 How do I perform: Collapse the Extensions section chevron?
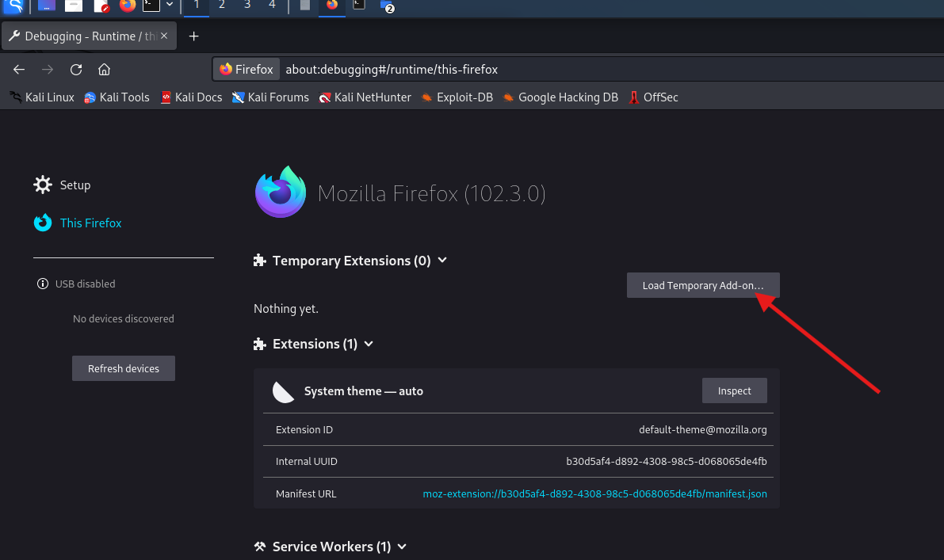pos(369,344)
